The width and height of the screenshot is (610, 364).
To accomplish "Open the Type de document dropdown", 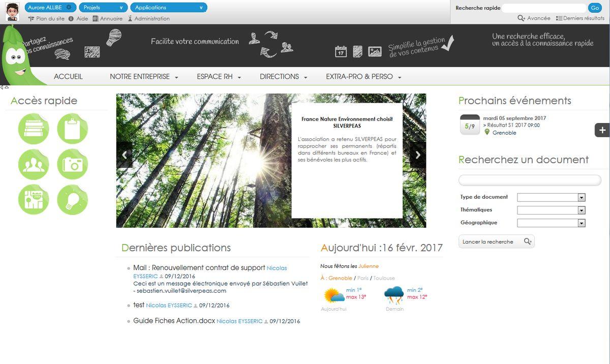I will point(551,197).
